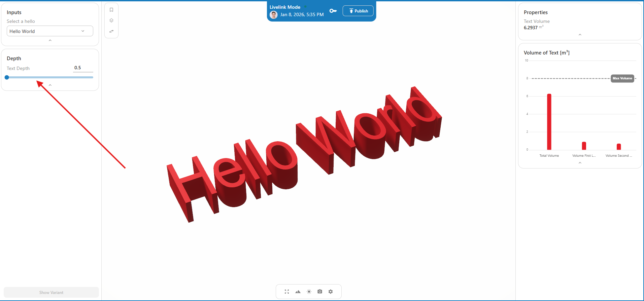The image size is (644, 301).
Task: Click the zoom-to-fit expand arrows icon
Action: [x=287, y=292]
